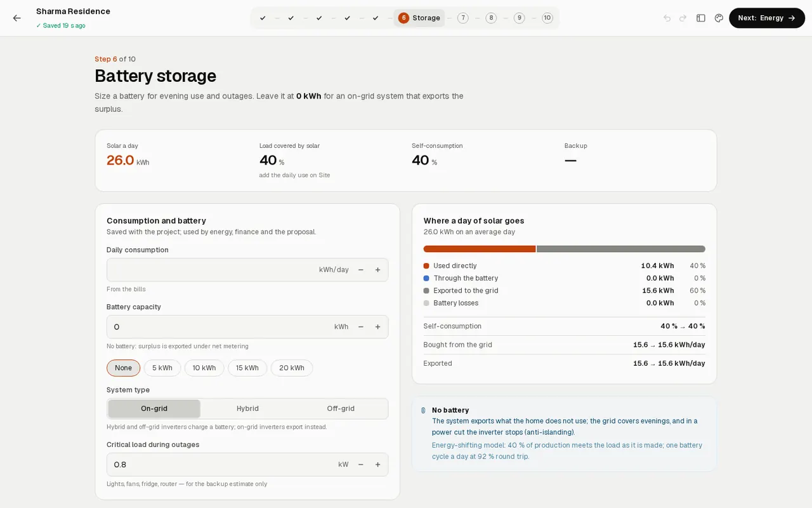Open completed step 3 checkmark
Screen dimensions: 812x508
click(x=319, y=18)
